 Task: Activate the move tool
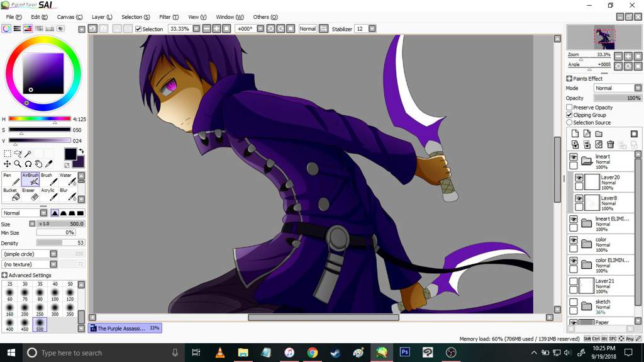[8, 164]
